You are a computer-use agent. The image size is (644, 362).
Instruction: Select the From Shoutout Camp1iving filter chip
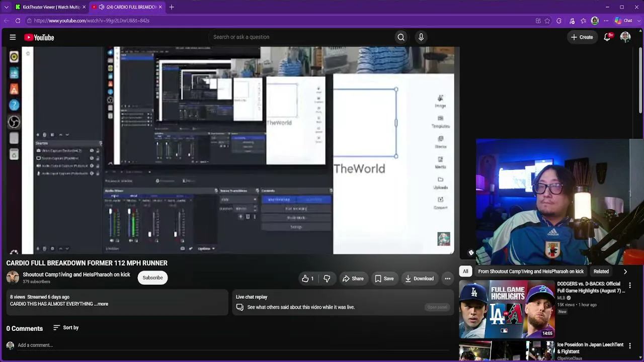coord(531,271)
